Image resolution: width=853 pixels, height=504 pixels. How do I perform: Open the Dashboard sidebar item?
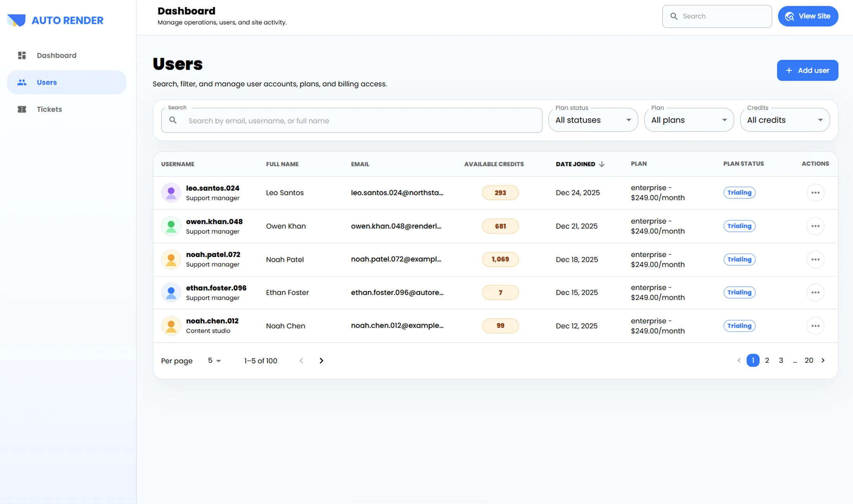tap(66, 55)
